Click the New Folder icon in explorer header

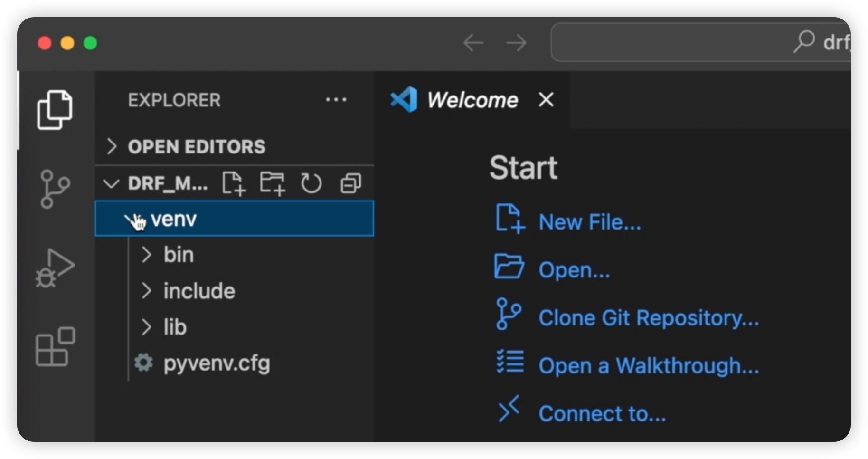(273, 183)
